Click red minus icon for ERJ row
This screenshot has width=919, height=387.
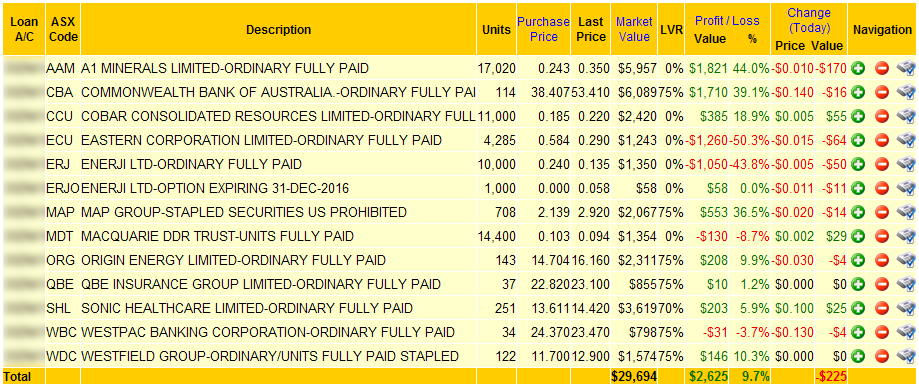(x=882, y=164)
